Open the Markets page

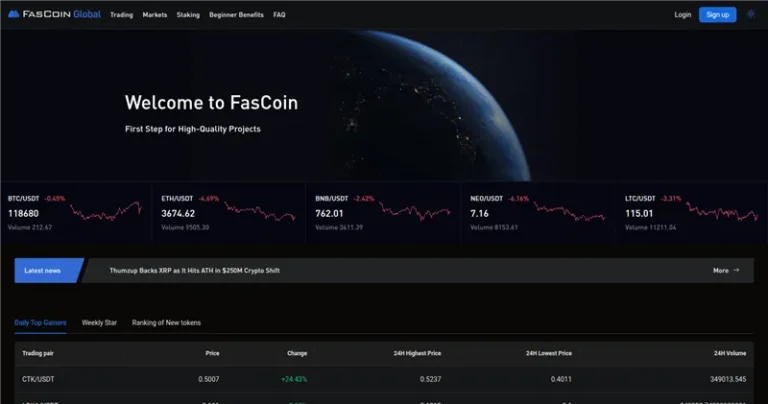[x=155, y=15]
